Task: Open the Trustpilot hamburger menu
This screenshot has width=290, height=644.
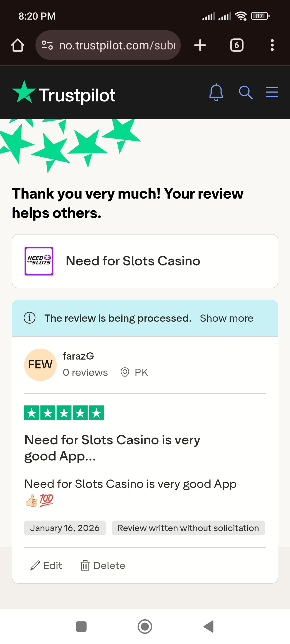Action: tap(272, 92)
